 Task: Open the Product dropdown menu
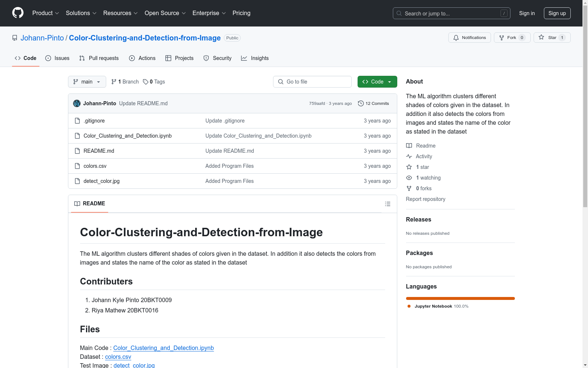(46, 13)
